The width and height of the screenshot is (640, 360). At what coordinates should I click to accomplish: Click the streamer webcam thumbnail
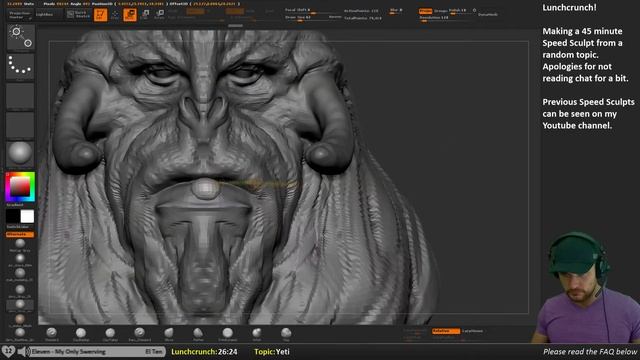pyautogui.click(x=586, y=288)
